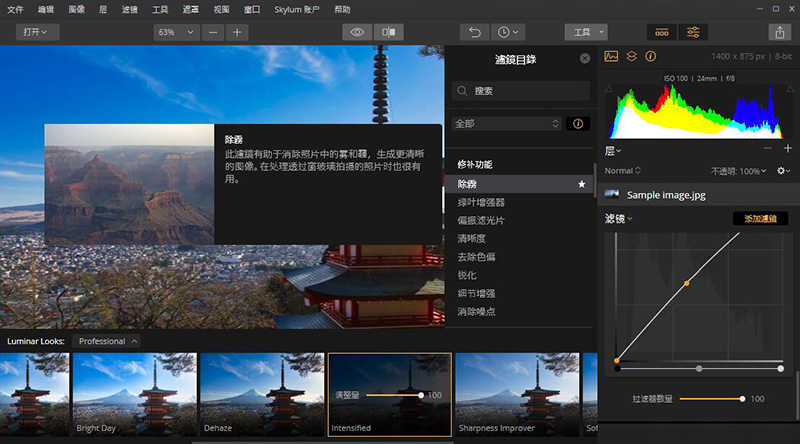
Task: Open the 文件 menu
Action: tap(15, 9)
